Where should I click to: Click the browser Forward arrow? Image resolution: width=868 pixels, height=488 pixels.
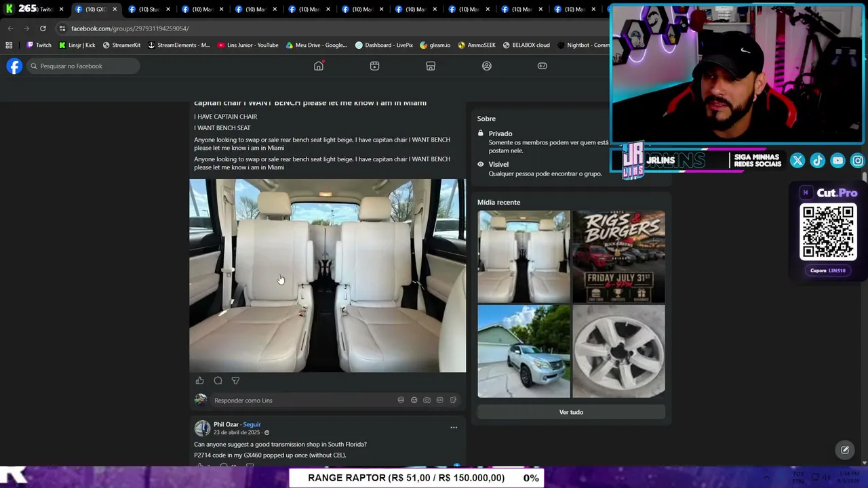(x=26, y=28)
